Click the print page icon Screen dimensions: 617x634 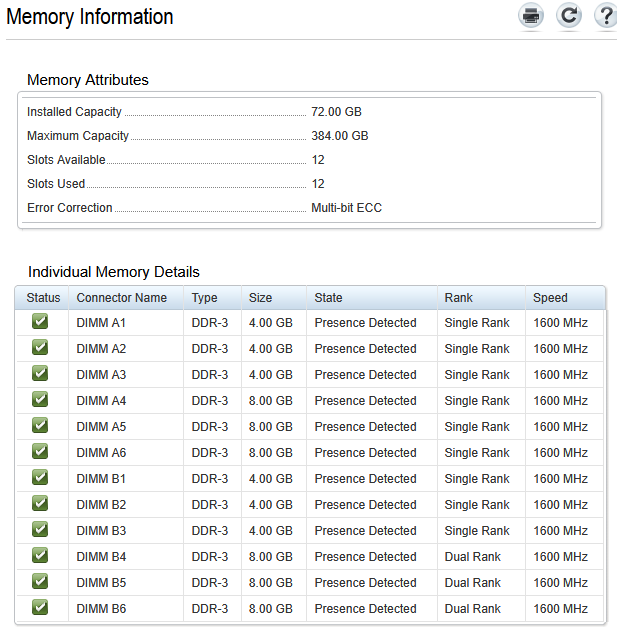point(531,15)
